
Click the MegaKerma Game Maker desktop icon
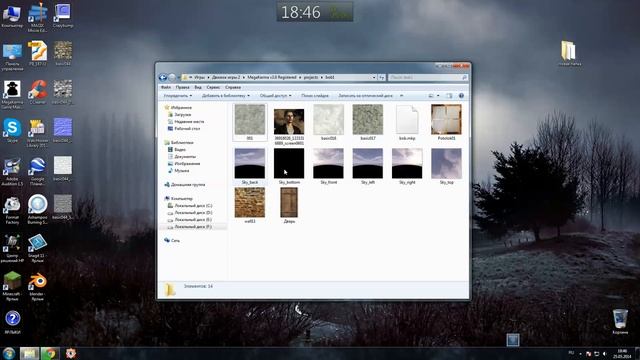[12, 90]
